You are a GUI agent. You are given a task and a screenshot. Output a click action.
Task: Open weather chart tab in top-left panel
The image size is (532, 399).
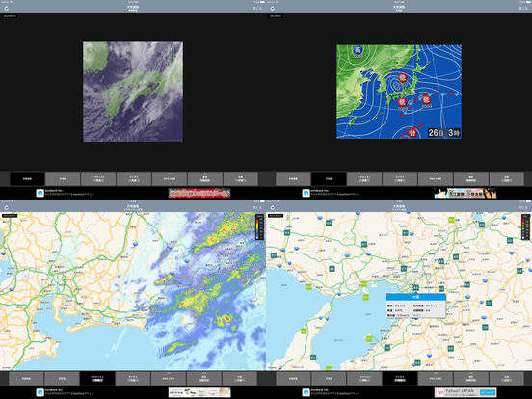[x=63, y=179]
